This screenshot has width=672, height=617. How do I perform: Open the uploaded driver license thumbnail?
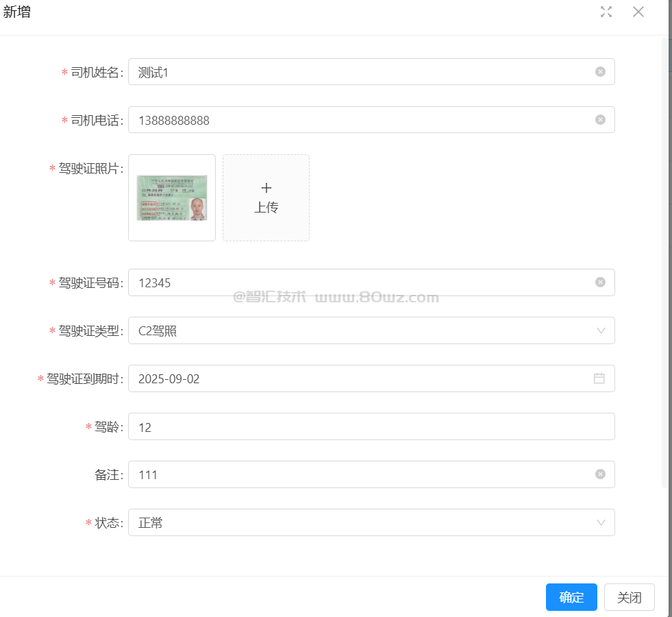click(x=172, y=197)
